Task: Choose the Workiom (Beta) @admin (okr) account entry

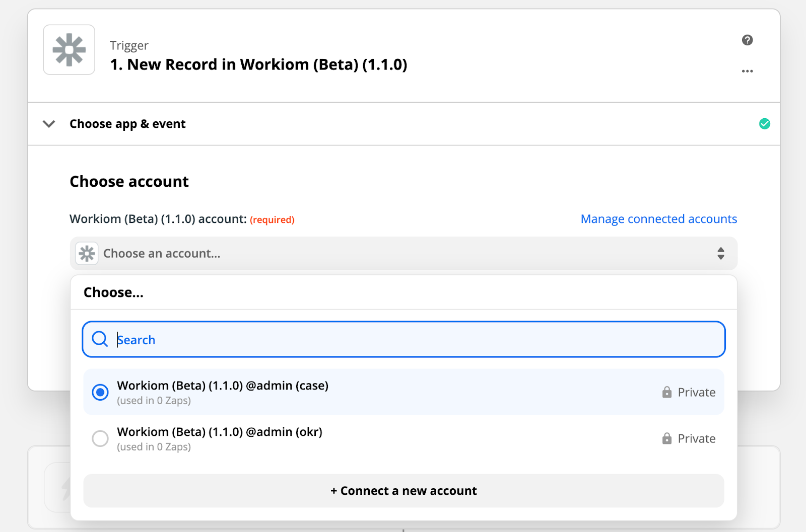Action: (x=219, y=432)
